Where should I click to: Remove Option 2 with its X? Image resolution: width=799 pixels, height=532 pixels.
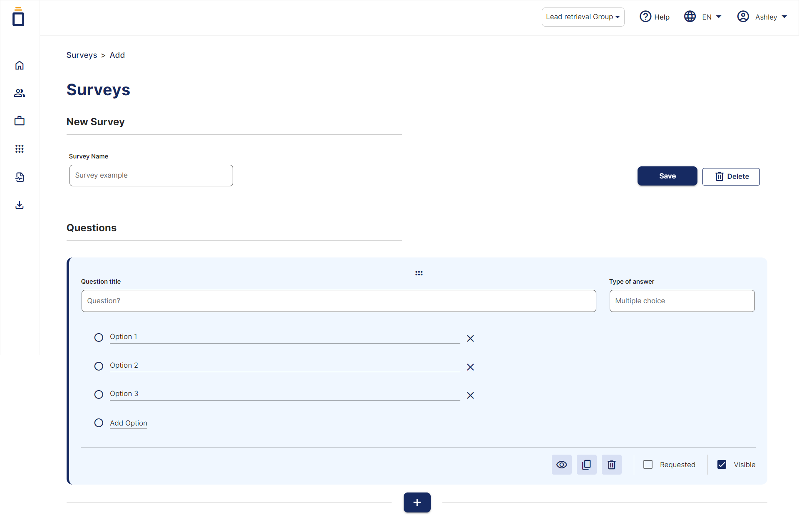471,367
